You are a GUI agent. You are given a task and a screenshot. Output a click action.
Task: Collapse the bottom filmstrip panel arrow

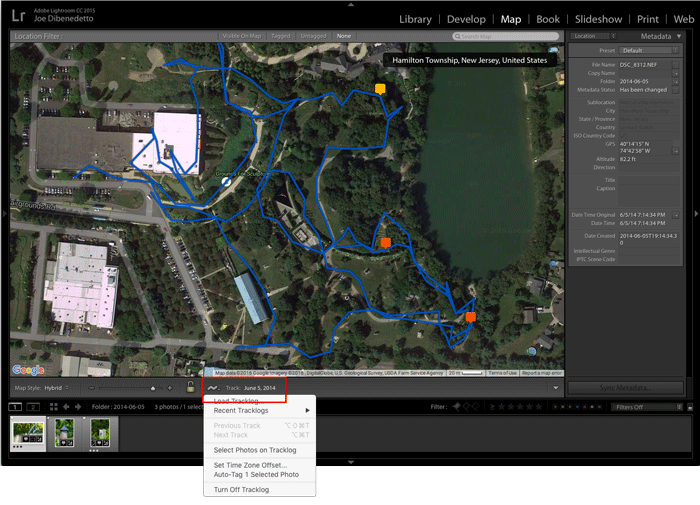tap(351, 462)
